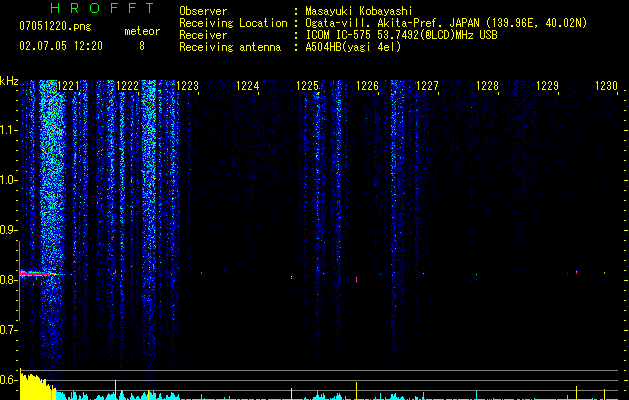The image size is (629, 400).
Task: Click the 0.9 kHz frequency axis label
Action: click(8, 230)
